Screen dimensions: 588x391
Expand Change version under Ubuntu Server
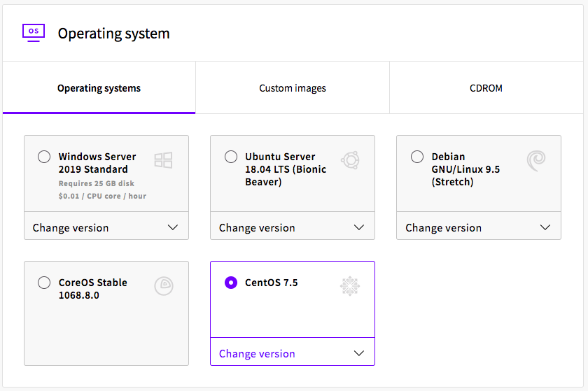coord(293,226)
